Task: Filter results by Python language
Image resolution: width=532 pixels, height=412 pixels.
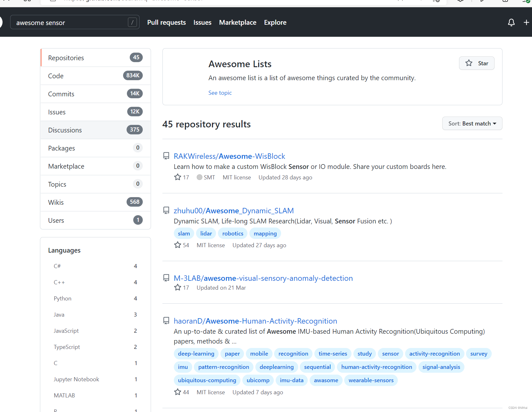Action: tap(95, 298)
